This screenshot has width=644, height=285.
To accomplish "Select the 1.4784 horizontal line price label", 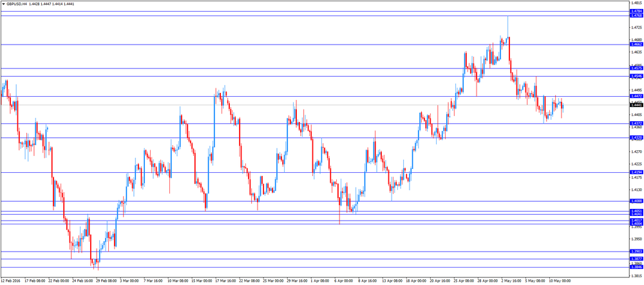I will [x=636, y=11].
